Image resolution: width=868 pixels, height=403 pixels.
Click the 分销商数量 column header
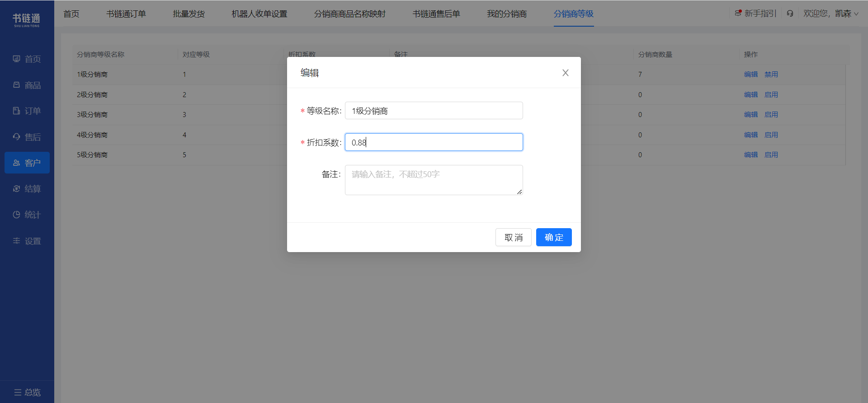click(655, 55)
